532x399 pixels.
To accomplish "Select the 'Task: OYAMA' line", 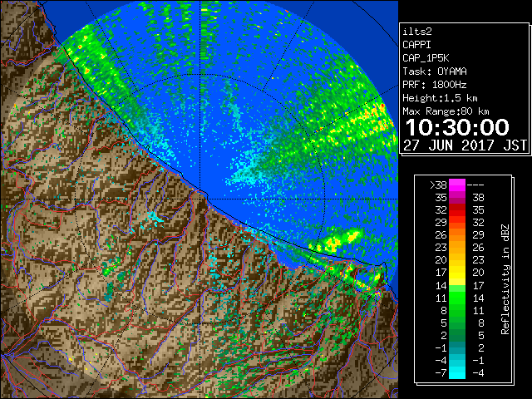I will [435, 71].
